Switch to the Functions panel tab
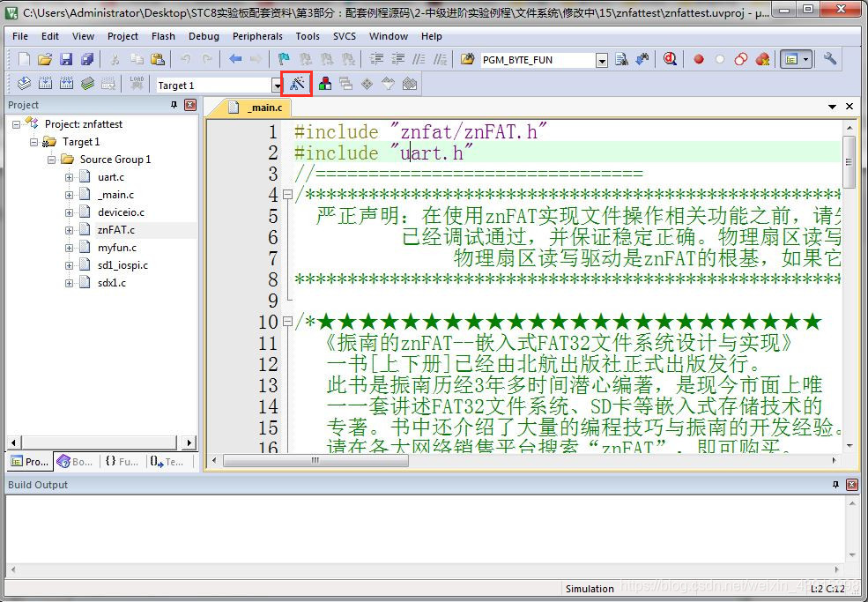The height and width of the screenshot is (602, 868). [122, 461]
